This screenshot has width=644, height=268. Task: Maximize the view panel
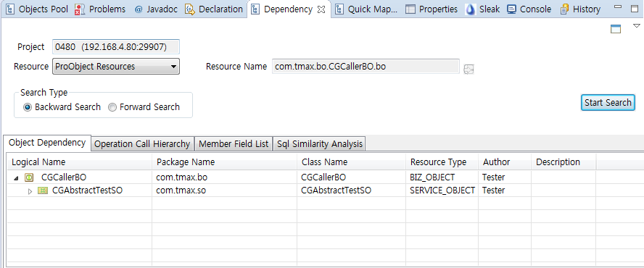(635, 8)
